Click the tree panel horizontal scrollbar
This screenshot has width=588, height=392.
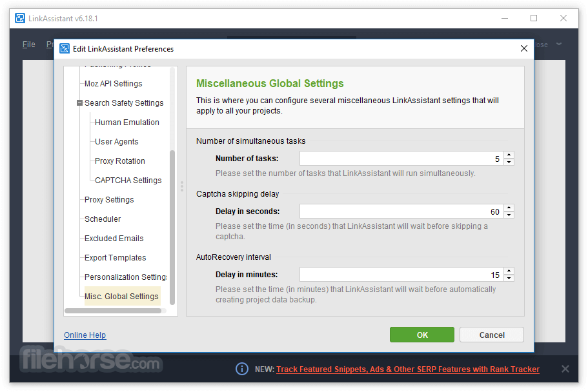(113, 311)
